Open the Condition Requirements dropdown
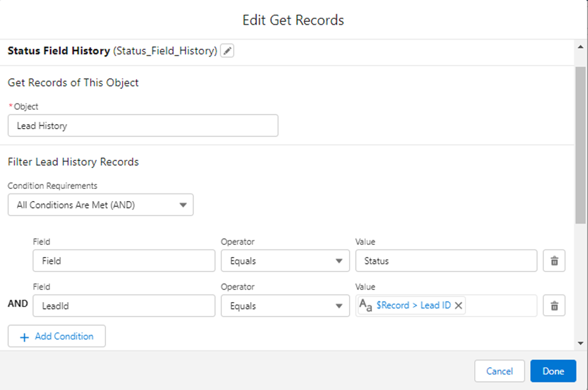The height and width of the screenshot is (390, 588). [x=100, y=205]
